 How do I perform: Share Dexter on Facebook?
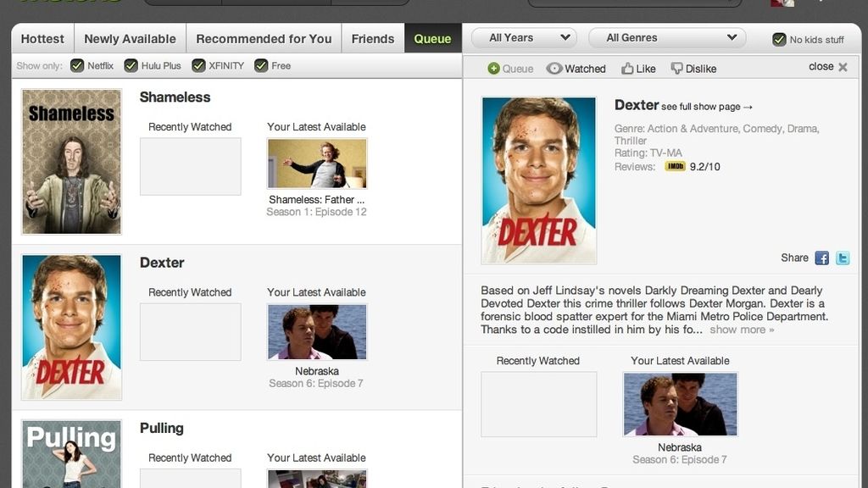pyautogui.click(x=822, y=258)
